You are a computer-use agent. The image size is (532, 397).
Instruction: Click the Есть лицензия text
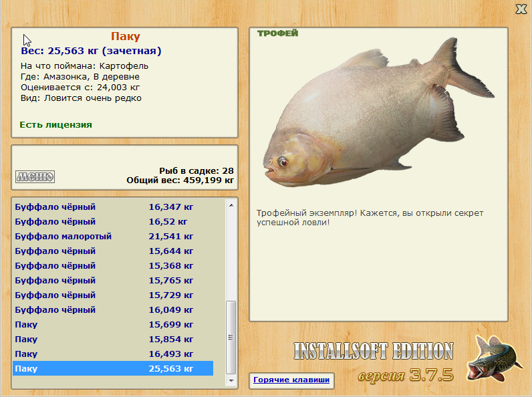[55, 124]
